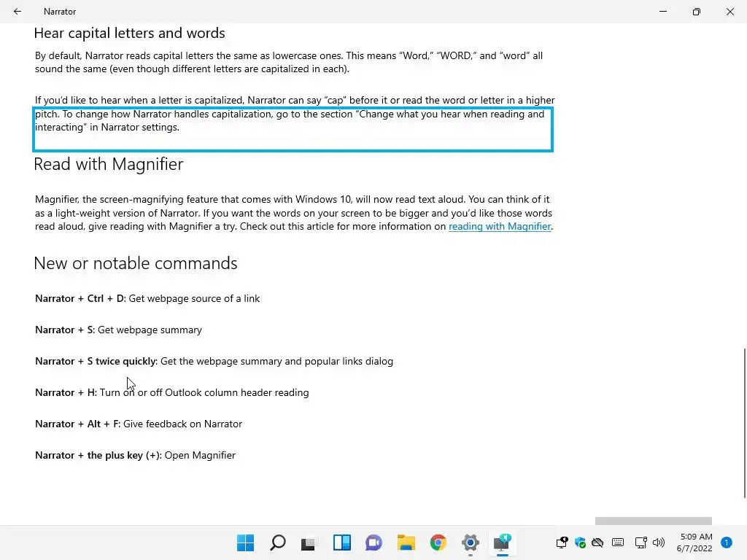Screen dimensions: 747x560
Task: Click the Hear capital letters and words heading
Action: pyautogui.click(x=129, y=33)
